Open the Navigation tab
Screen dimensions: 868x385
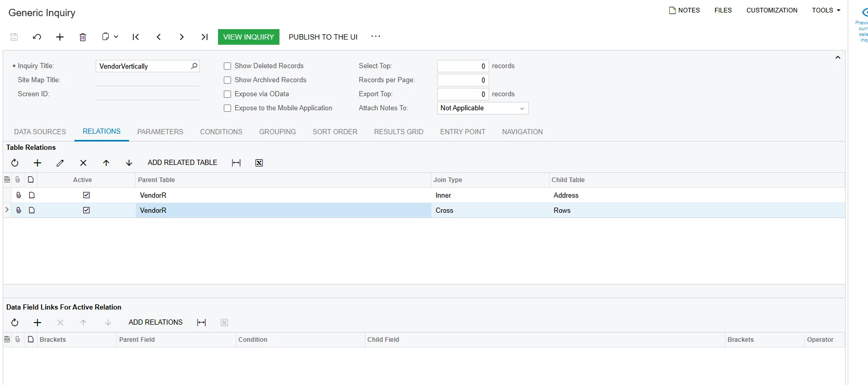pos(522,132)
